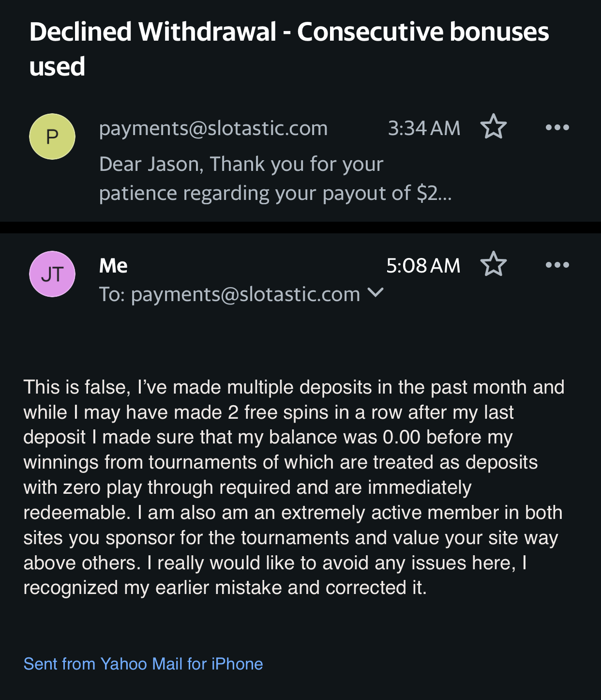The height and width of the screenshot is (700, 601).
Task: Tap the 3:34 AM timestamp
Action: [x=424, y=128]
